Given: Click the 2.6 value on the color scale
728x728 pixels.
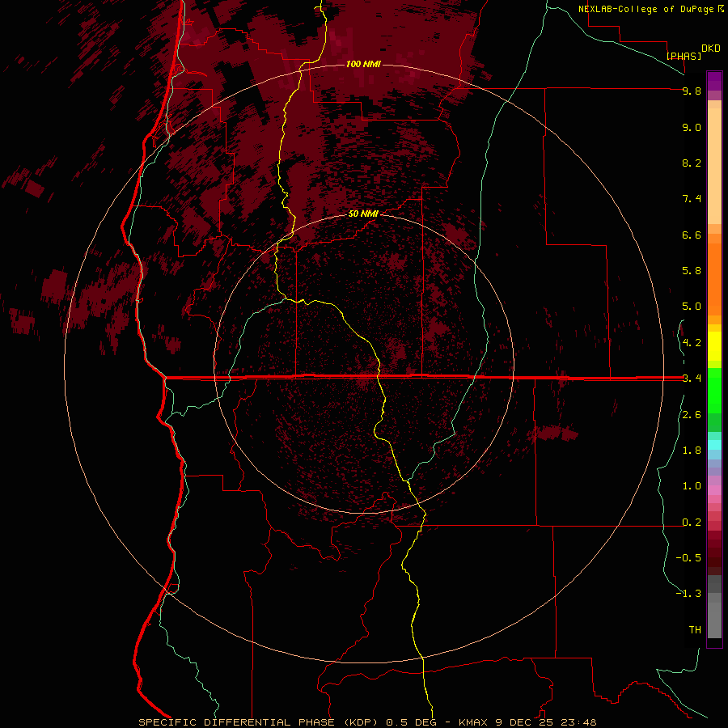Looking at the screenshot, I should [692, 415].
